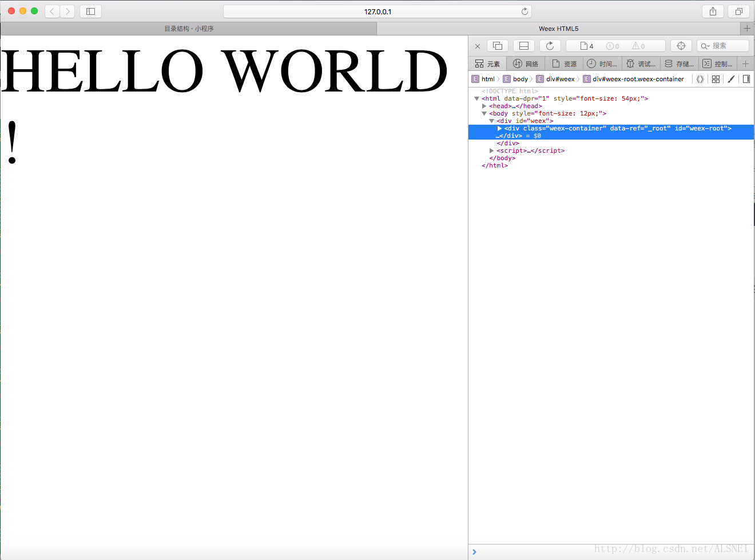The height and width of the screenshot is (560, 755).
Task: Expand the script node
Action: (492, 150)
